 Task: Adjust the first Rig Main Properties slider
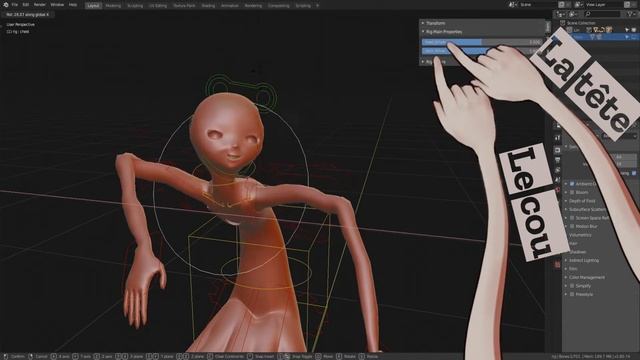point(482,42)
